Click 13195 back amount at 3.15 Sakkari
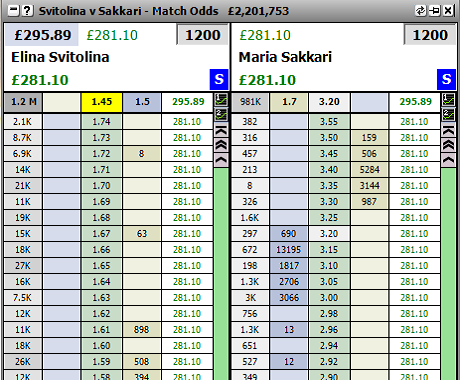The width and height of the screenshot is (460, 380). [x=289, y=250]
